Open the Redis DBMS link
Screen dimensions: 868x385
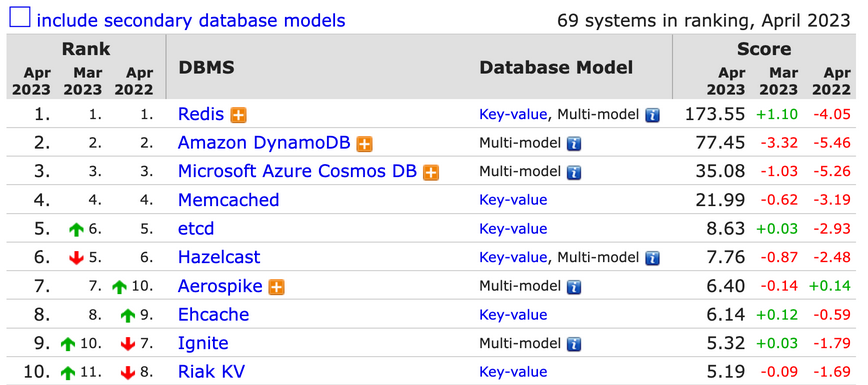point(200,114)
